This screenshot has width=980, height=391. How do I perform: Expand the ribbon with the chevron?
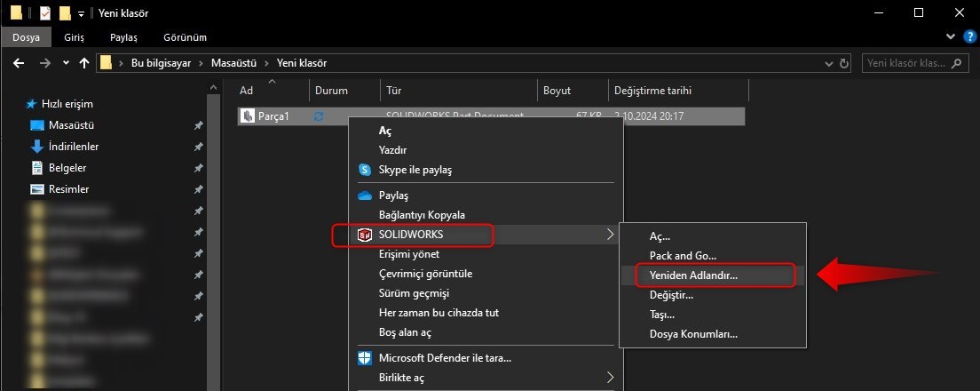(952, 37)
